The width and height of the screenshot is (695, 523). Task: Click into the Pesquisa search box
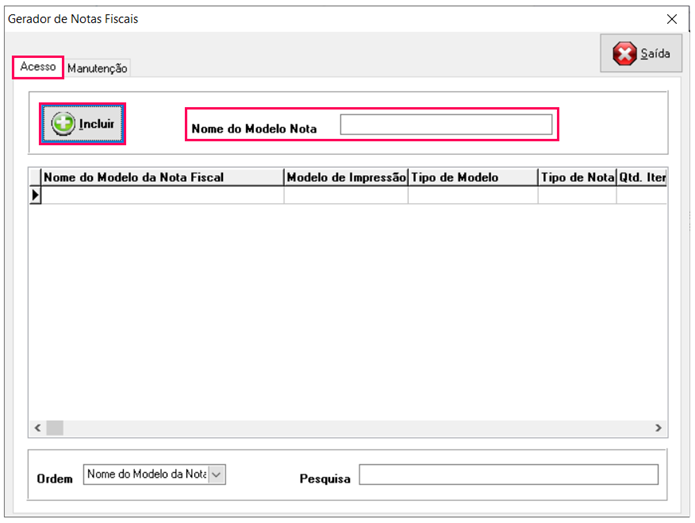pos(508,475)
